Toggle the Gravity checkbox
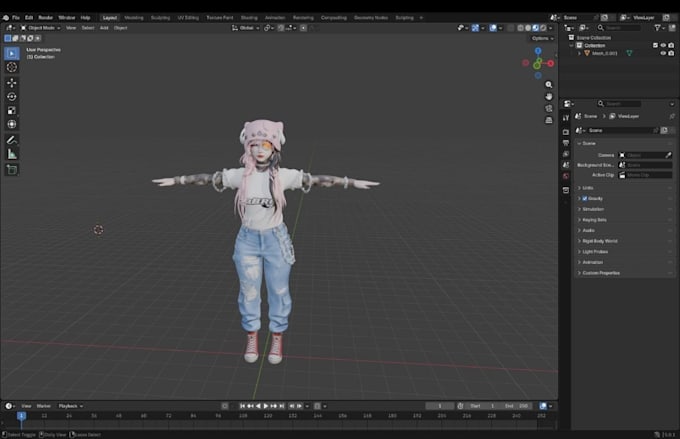The image size is (680, 439). (x=585, y=198)
